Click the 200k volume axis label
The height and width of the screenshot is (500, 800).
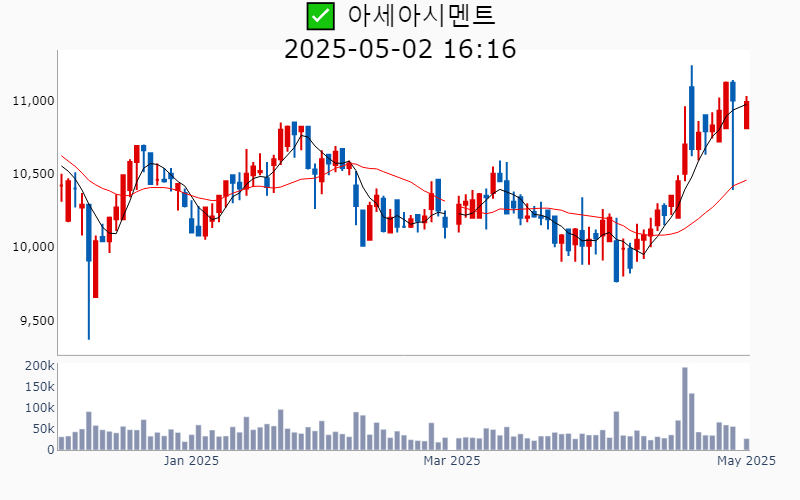(x=39, y=366)
